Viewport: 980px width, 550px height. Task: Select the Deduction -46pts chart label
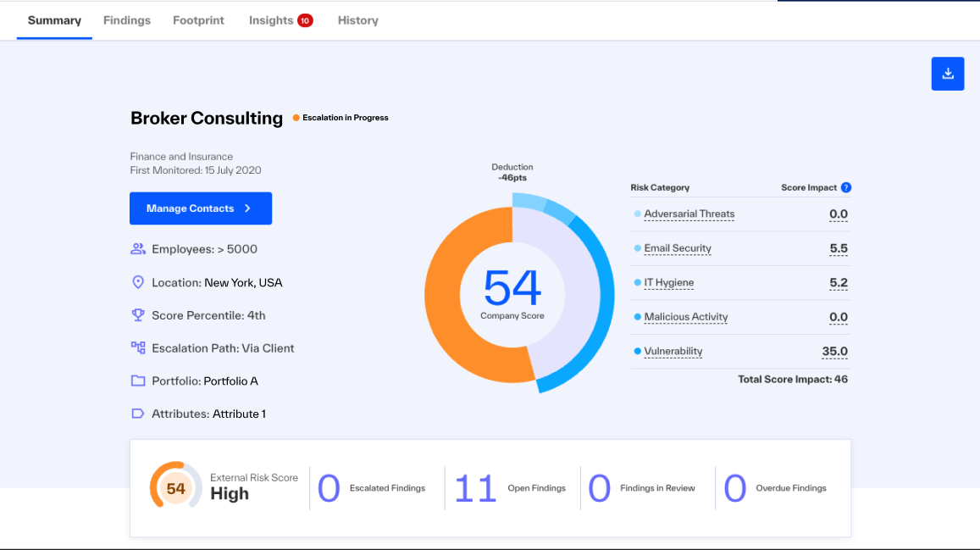(512, 172)
